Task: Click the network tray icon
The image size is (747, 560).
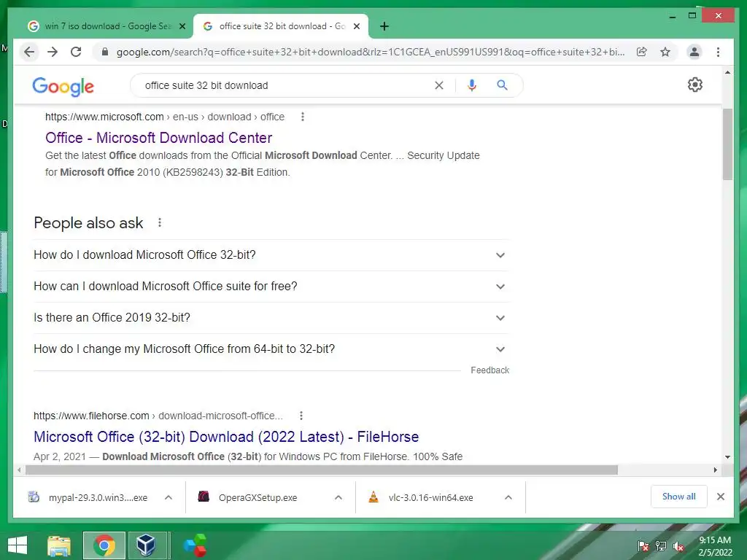Action: point(661,546)
